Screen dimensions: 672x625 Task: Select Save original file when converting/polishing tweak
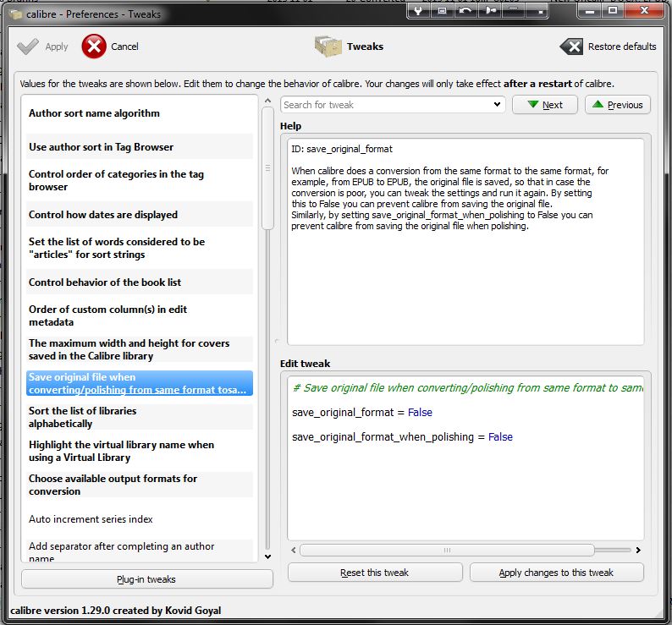click(x=140, y=383)
